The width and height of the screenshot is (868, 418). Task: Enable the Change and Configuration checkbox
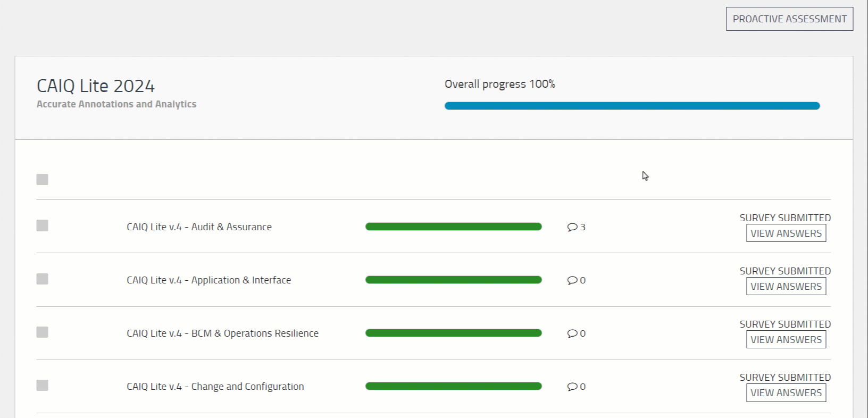43,386
